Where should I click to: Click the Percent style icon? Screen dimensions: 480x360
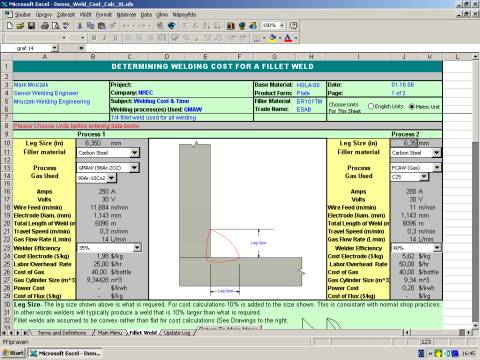(x=186, y=38)
